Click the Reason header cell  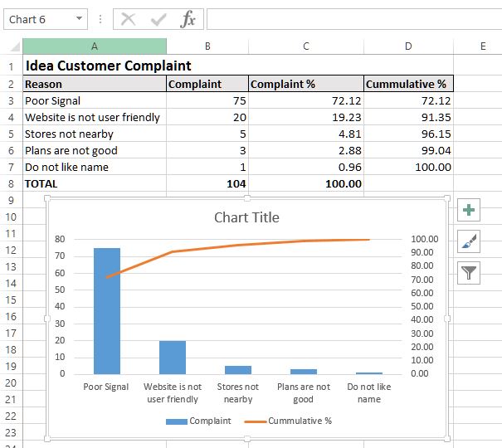(x=95, y=84)
